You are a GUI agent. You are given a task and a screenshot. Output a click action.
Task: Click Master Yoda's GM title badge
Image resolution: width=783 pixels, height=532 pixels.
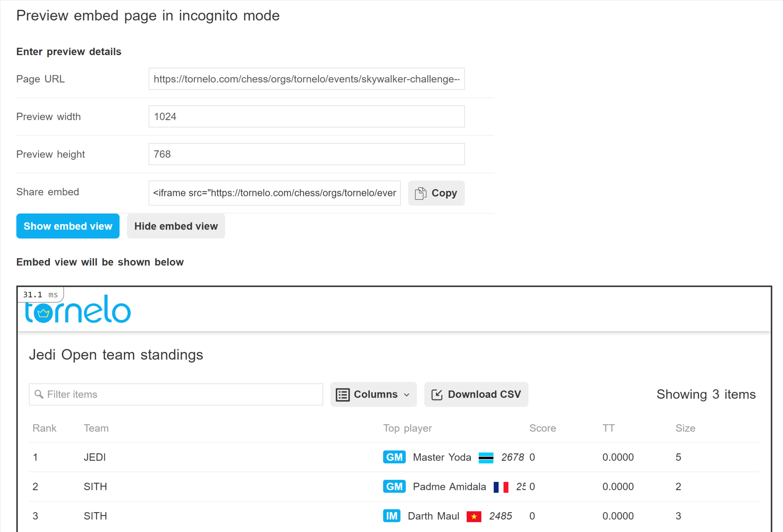click(x=394, y=457)
